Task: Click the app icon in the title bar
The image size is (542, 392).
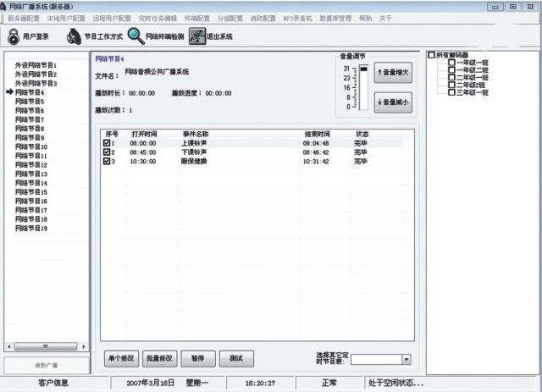Action: [3, 7]
